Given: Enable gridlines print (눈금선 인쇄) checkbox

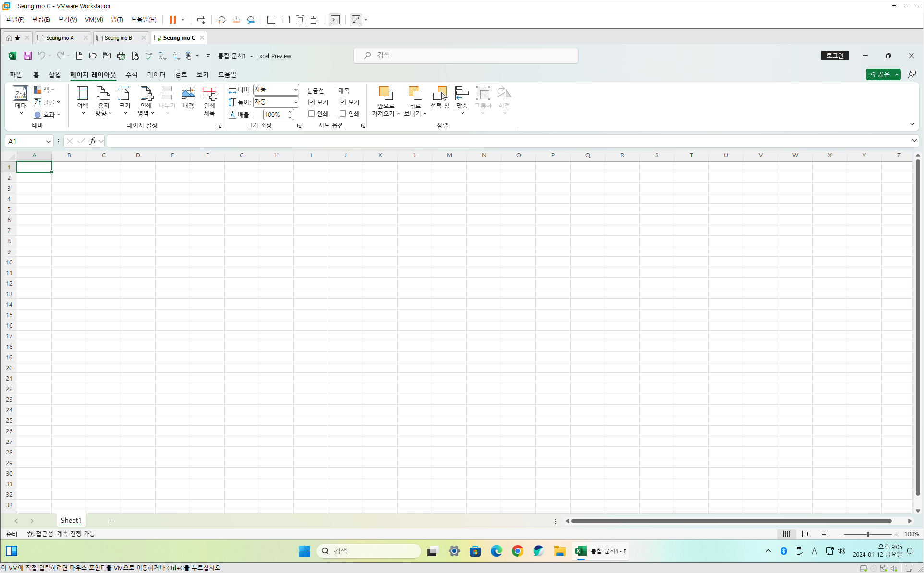Looking at the screenshot, I should pos(312,114).
